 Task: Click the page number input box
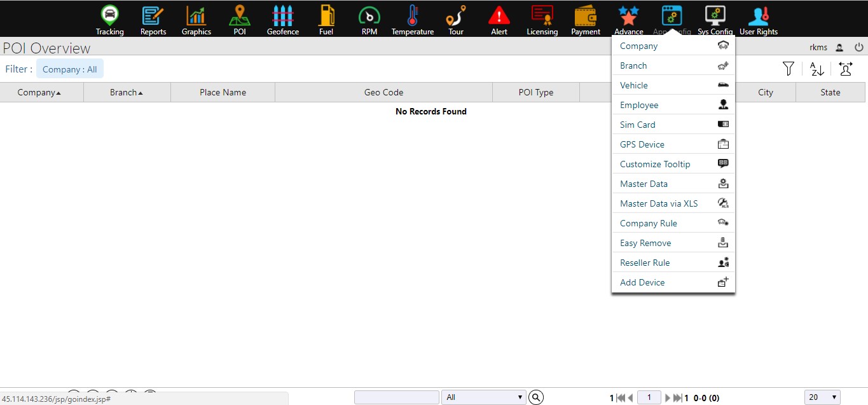point(649,397)
